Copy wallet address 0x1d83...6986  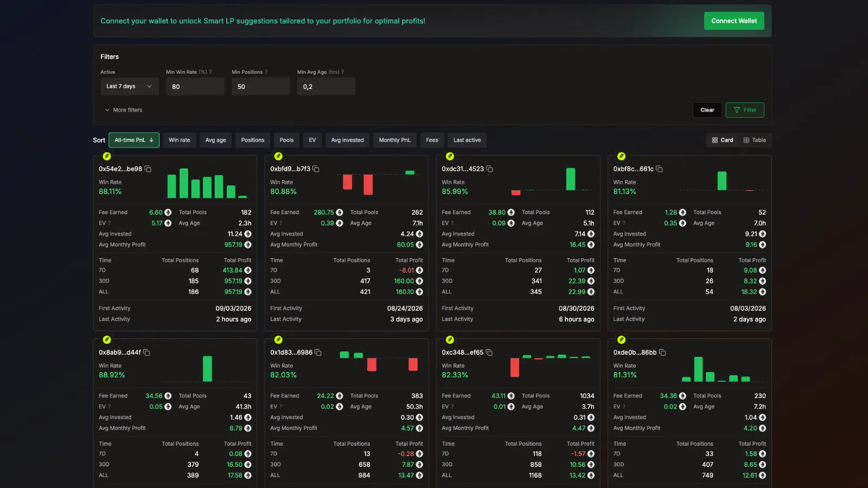[x=318, y=352]
